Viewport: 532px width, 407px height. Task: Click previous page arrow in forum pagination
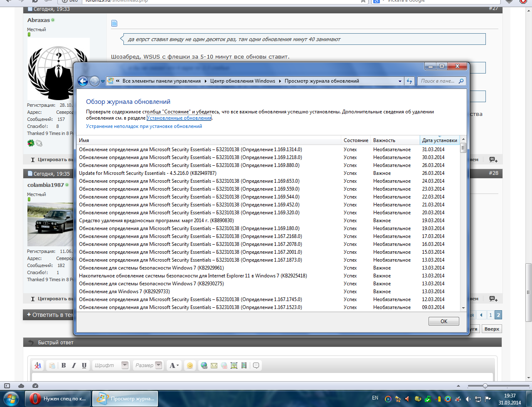pyautogui.click(x=481, y=315)
